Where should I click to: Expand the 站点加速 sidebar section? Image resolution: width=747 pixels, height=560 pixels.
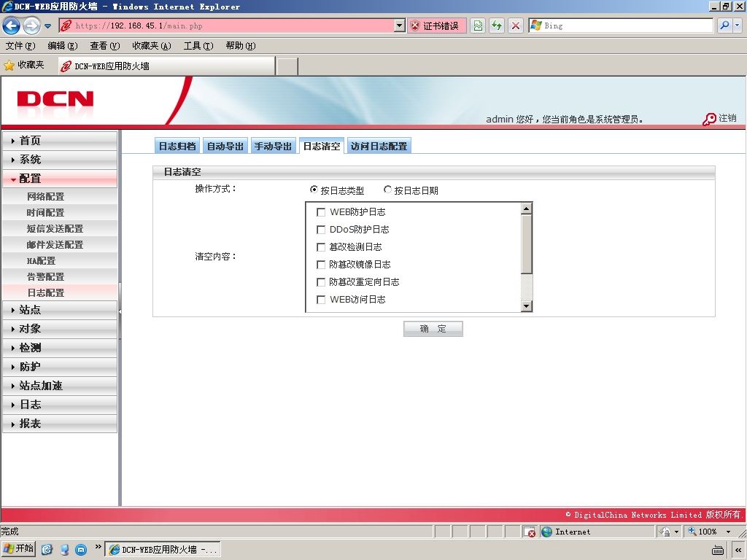coord(60,386)
